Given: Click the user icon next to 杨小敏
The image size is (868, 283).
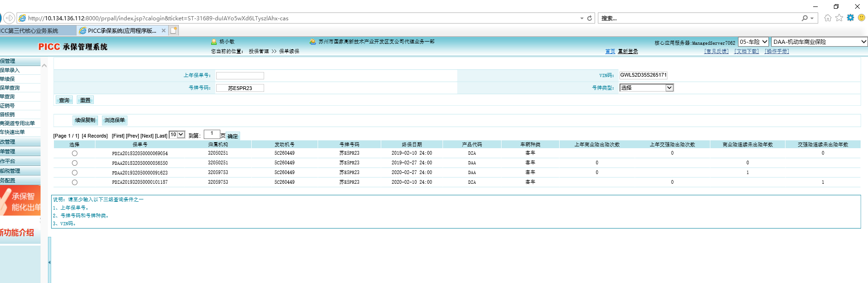Looking at the screenshot, I should pyautogui.click(x=214, y=42).
